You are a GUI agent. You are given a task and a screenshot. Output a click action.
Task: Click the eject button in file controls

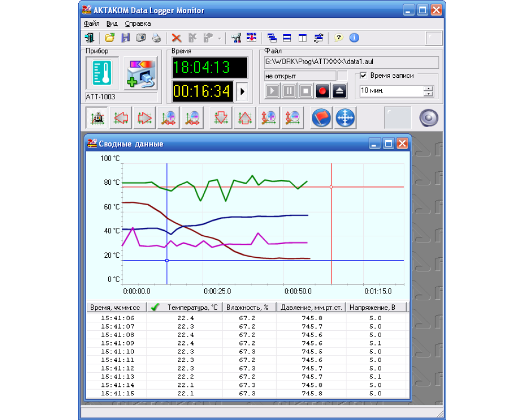point(339,91)
